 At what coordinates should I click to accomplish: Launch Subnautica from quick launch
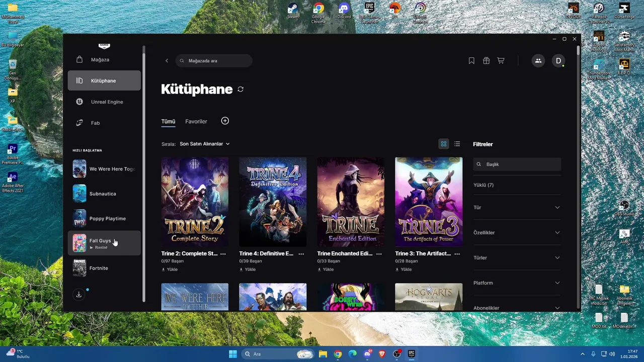point(104,194)
